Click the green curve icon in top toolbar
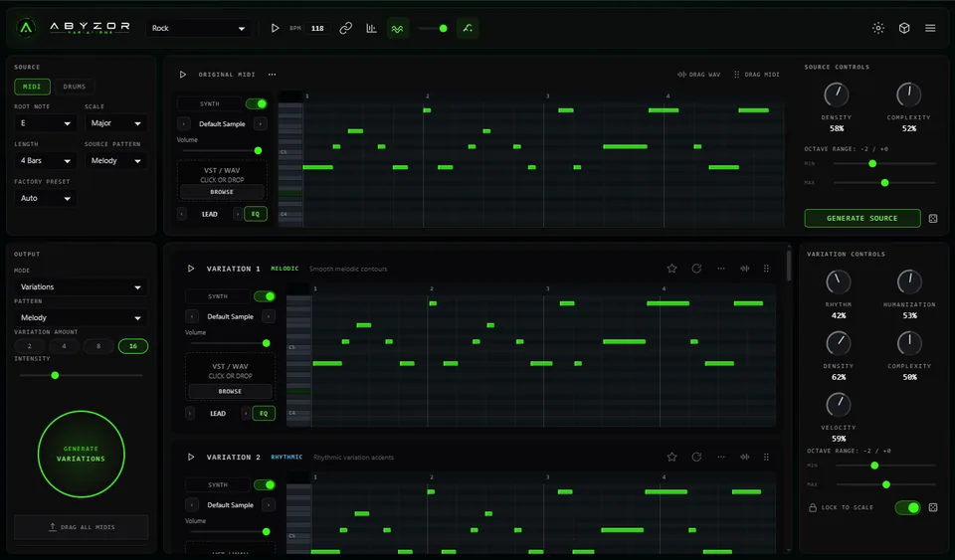 [x=468, y=28]
